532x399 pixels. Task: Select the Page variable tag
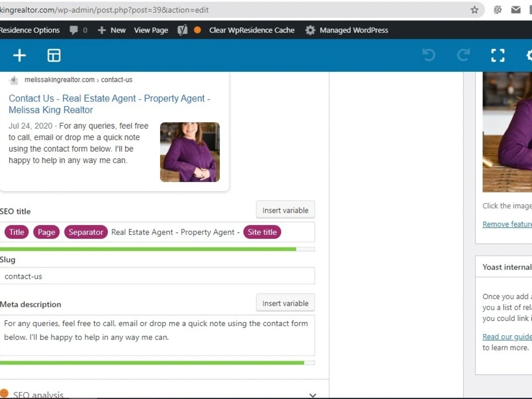[46, 232]
